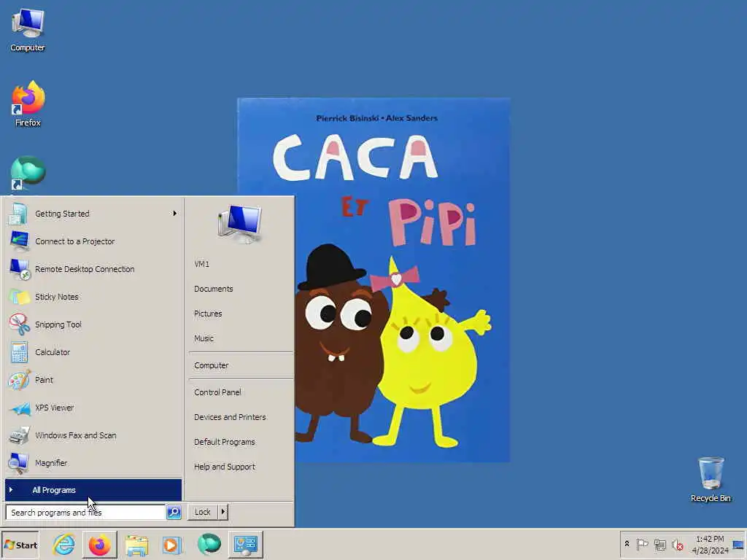Launch the Magnifier icon
Image resolution: width=747 pixels, height=560 pixels.
click(x=19, y=463)
